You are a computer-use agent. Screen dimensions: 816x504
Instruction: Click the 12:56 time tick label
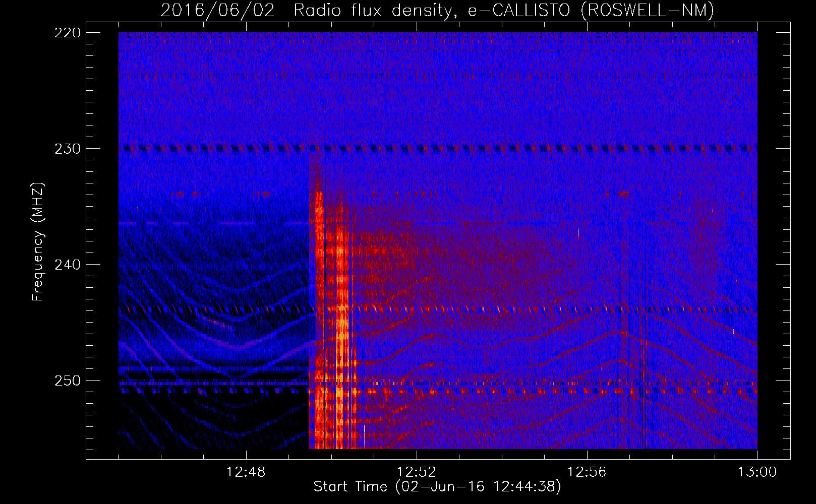coord(587,472)
